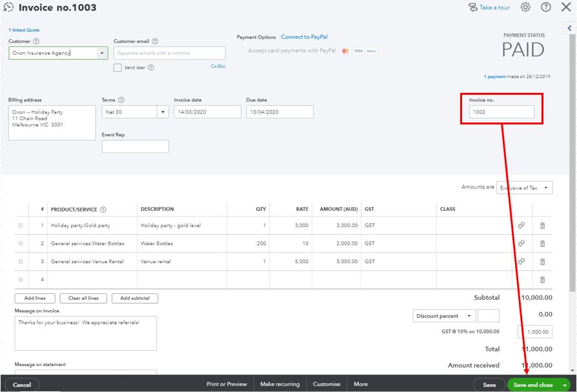Viewport: 577px width, 392px height.
Task: Delete the Water Bottles line with trash icon
Action: click(x=542, y=244)
